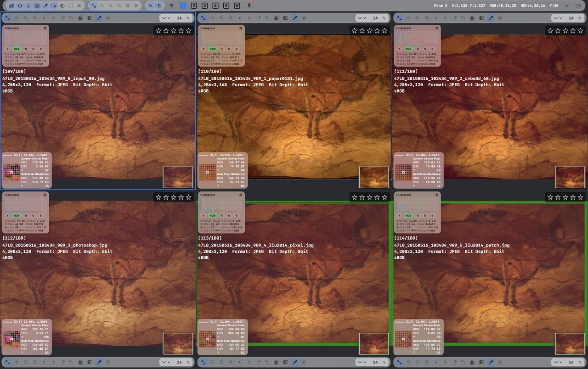Switch to the 6-pane layout

237,6
